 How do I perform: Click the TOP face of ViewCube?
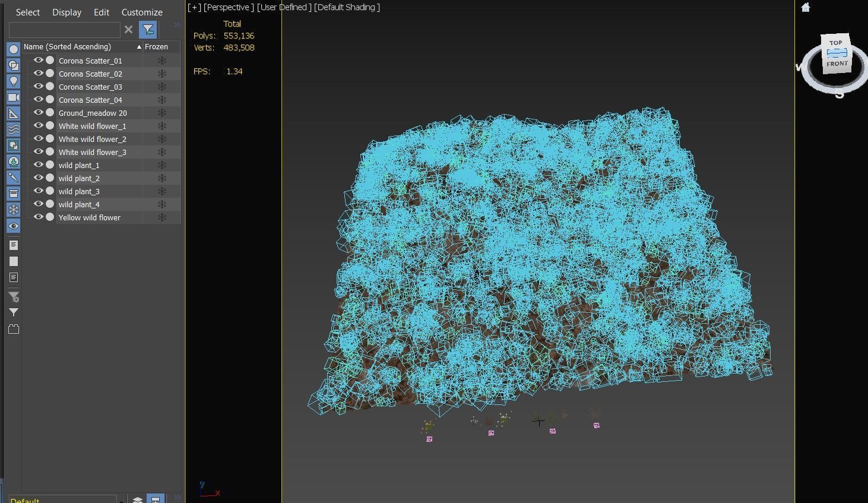836,43
